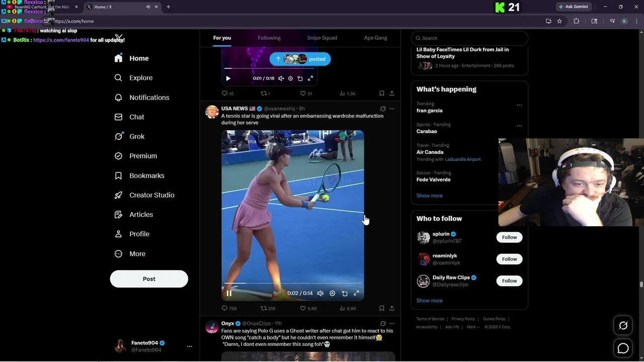The width and height of the screenshot is (644, 362).
Task: Open the Grok floating button
Action: [623, 326]
